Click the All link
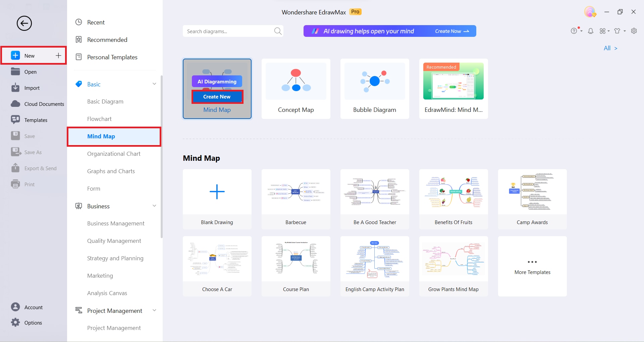Image resolution: width=644 pixels, height=342 pixels. (610, 48)
